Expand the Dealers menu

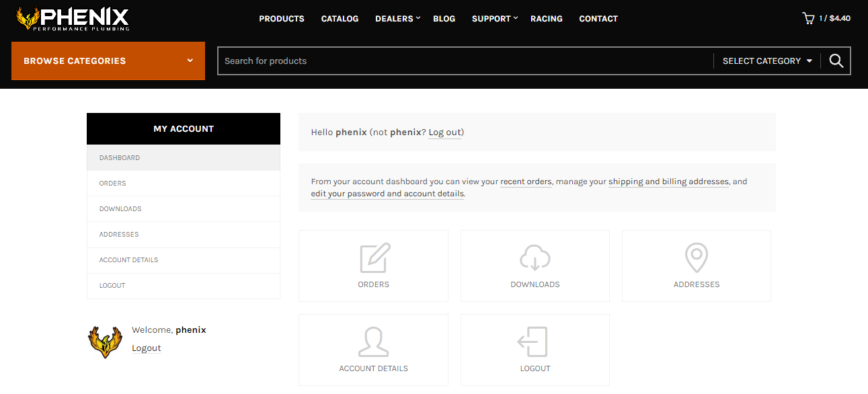tap(397, 19)
